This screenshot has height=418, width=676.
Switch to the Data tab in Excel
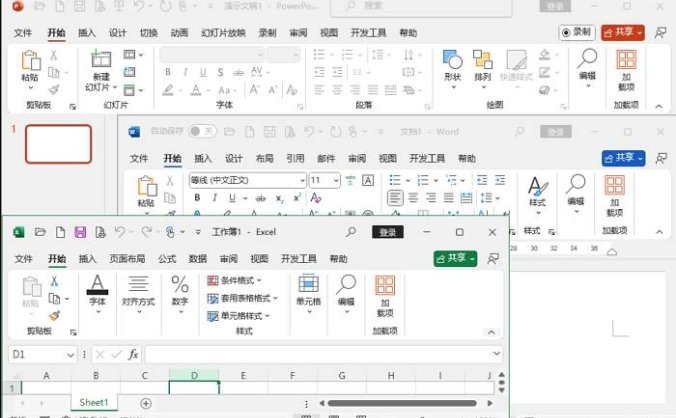click(198, 259)
